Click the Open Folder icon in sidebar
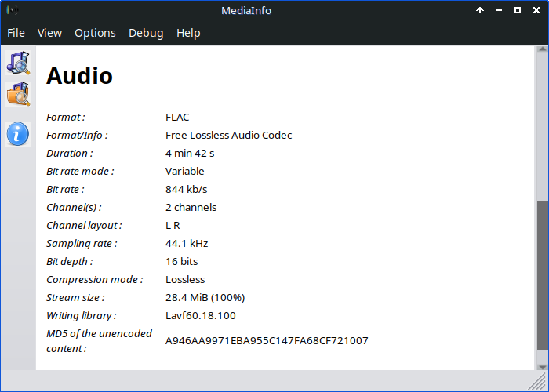 click(x=18, y=94)
